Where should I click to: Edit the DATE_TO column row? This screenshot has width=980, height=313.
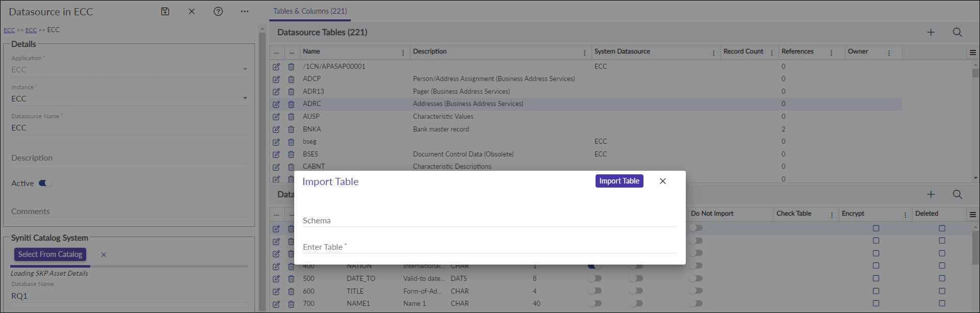(276, 279)
